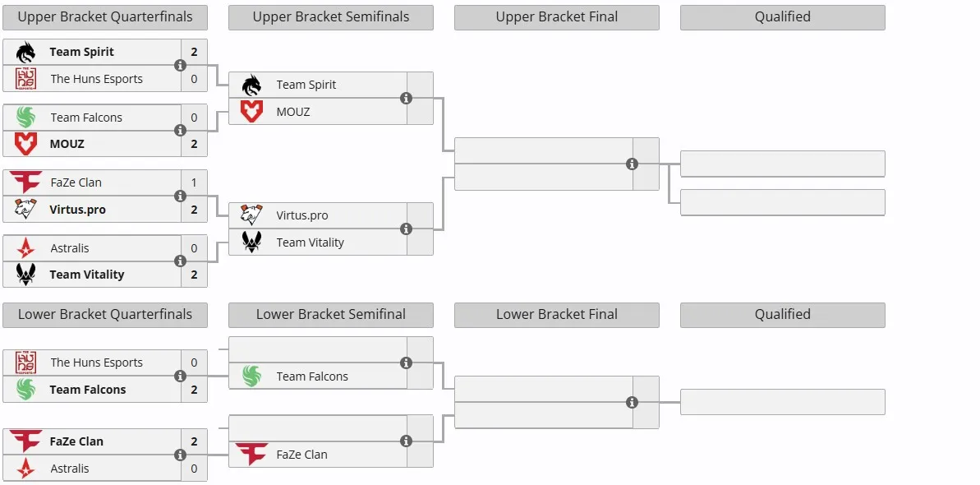The image size is (980, 485).
Task: Open Team Spirit link in quarterfinals
Action: click(x=82, y=52)
